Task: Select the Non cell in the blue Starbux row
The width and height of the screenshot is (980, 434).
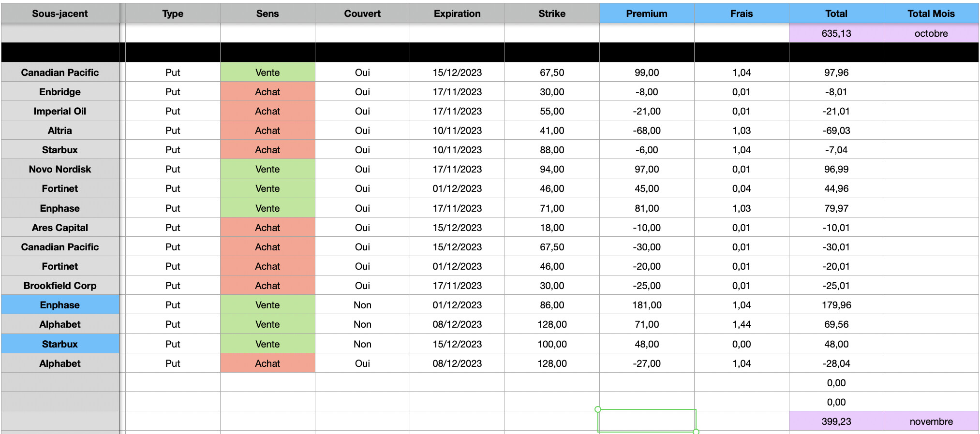Action: [x=362, y=344]
